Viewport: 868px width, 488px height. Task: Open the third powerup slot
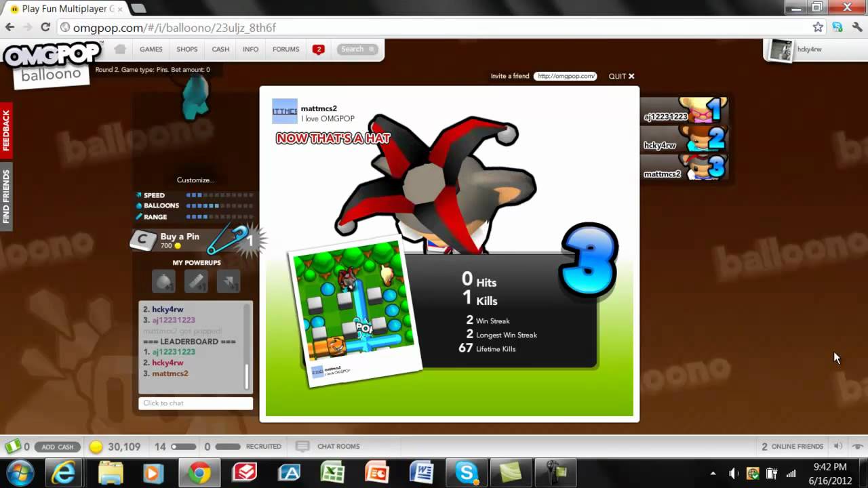[229, 281]
